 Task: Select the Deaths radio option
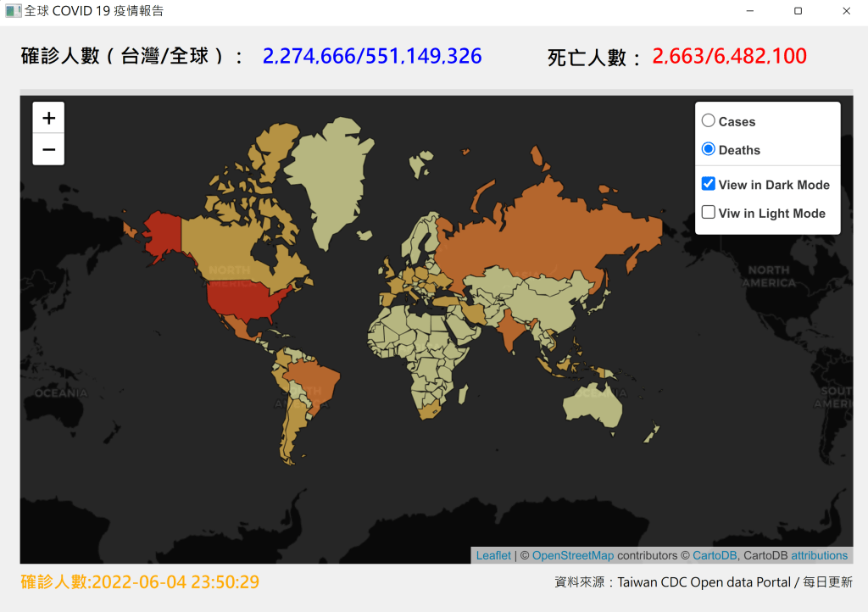[709, 150]
